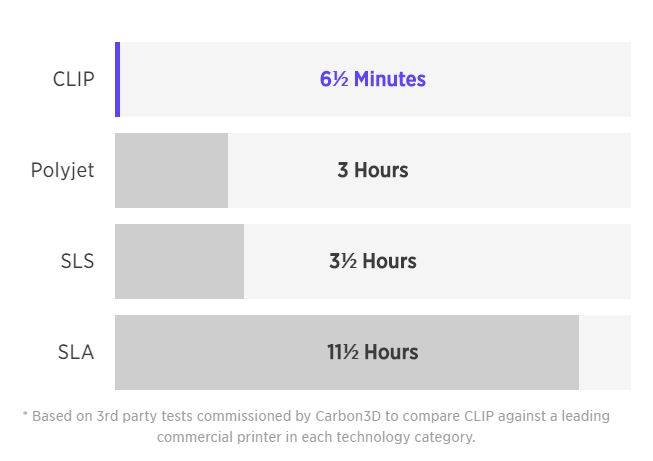This screenshot has height=461, width=653.
Task: Select the CLIP row label
Action: [74, 79]
